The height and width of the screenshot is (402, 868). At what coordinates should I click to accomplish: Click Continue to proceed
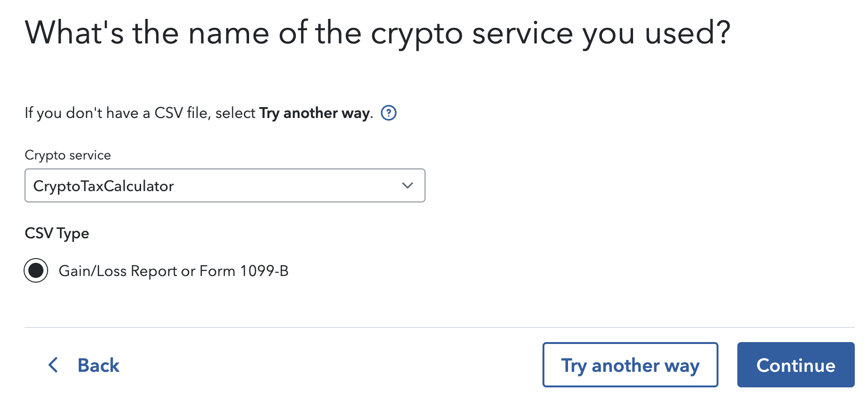[x=795, y=365]
